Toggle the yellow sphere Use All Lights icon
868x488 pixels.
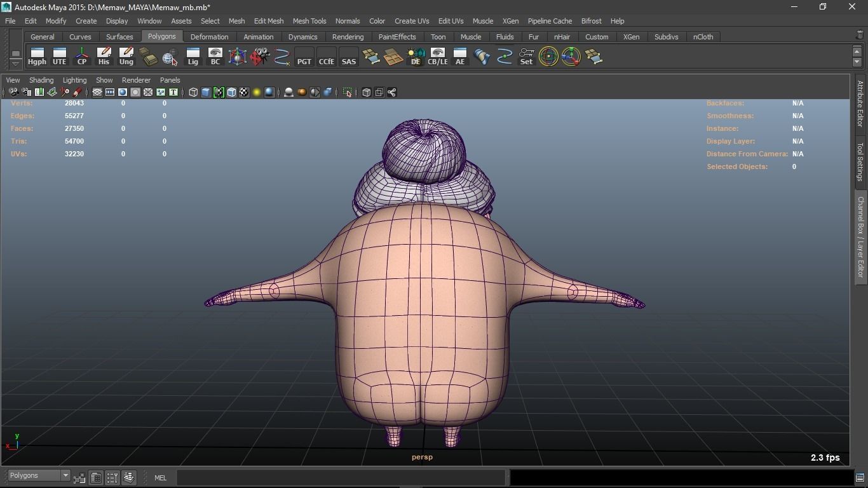point(257,92)
